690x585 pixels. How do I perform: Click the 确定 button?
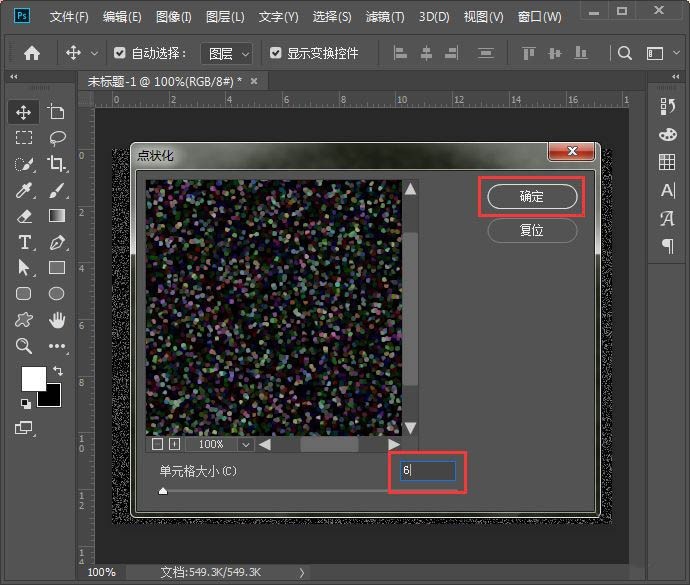click(532, 197)
